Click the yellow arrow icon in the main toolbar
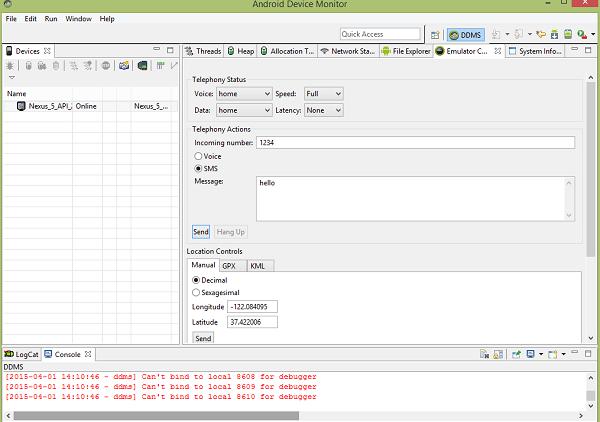The width and height of the screenshot is (600, 422). [541, 34]
